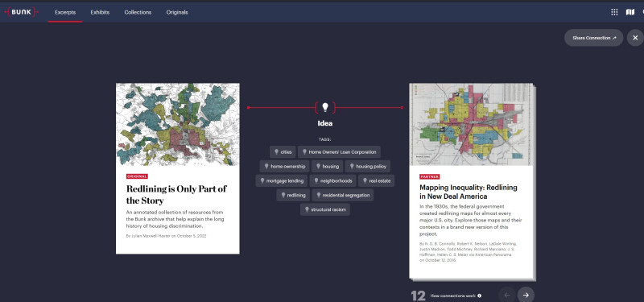Image resolution: width=644 pixels, height=302 pixels.
Task: Select the cities tag
Action: [283, 152]
